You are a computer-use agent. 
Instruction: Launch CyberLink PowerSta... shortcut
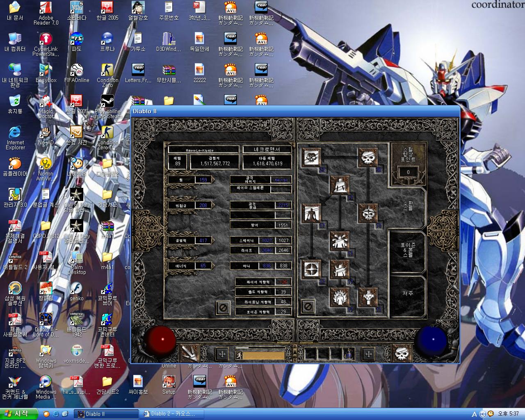46,44
